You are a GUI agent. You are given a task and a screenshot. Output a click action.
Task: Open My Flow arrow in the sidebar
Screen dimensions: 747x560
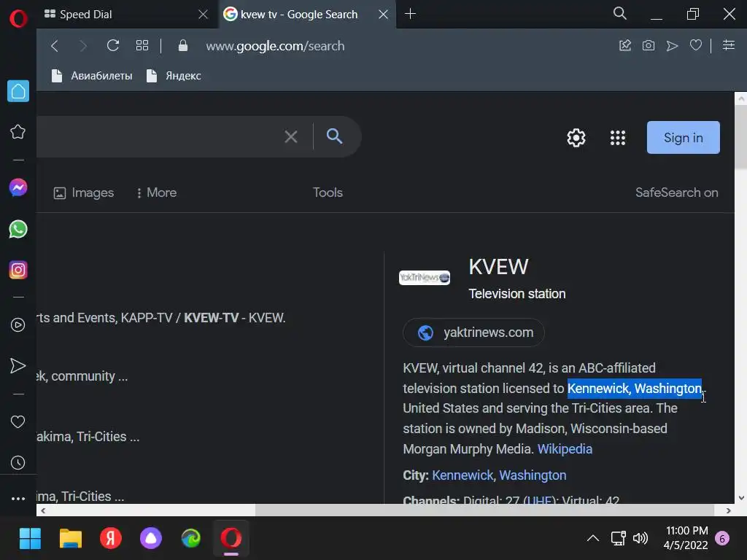pyautogui.click(x=18, y=366)
